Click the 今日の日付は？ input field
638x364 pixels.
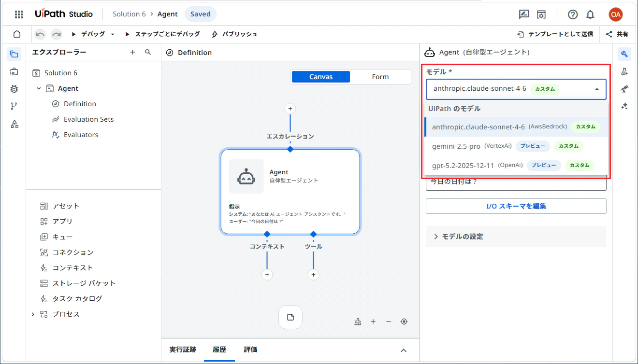click(516, 183)
